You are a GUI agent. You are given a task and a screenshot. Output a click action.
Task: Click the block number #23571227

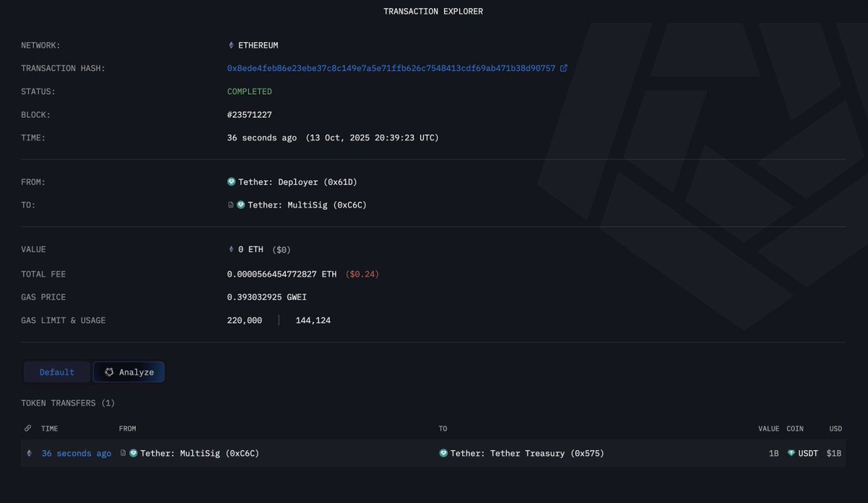(250, 115)
